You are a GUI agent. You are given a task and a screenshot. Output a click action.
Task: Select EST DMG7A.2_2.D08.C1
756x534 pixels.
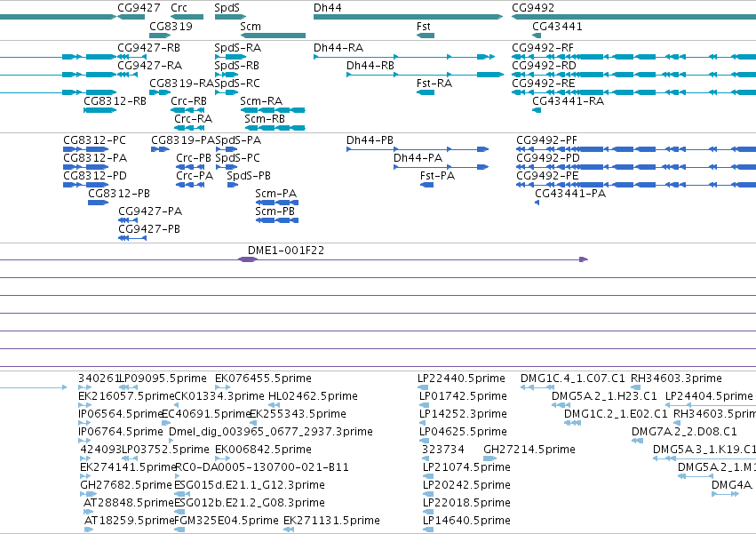(637, 441)
